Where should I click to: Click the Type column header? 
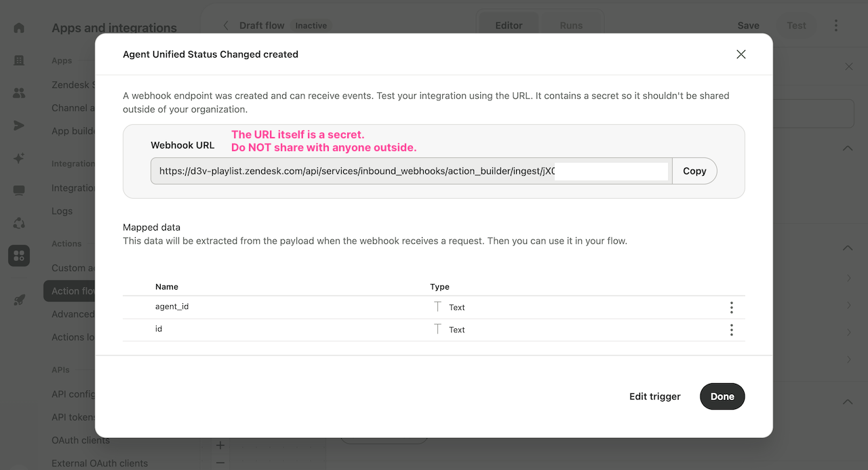[x=439, y=287]
